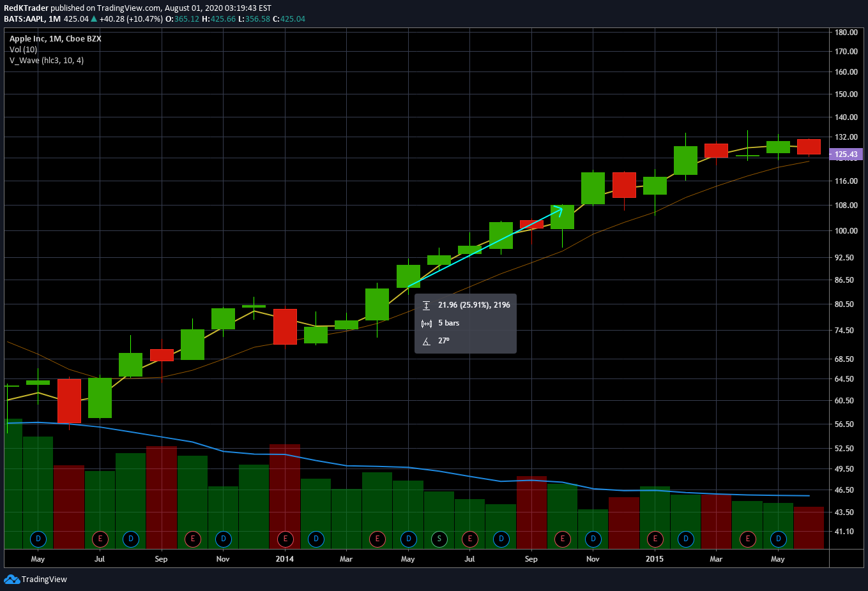Select the Apple Inc, 1M, Cboe BZX legend

[x=56, y=39]
